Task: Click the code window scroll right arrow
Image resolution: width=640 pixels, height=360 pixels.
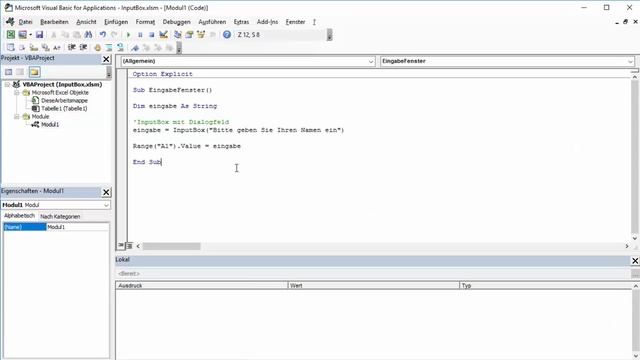Action: [x=627, y=246]
